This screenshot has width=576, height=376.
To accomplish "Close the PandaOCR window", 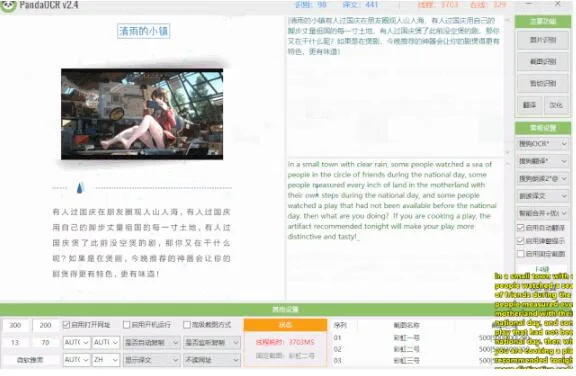I will pos(558,4).
